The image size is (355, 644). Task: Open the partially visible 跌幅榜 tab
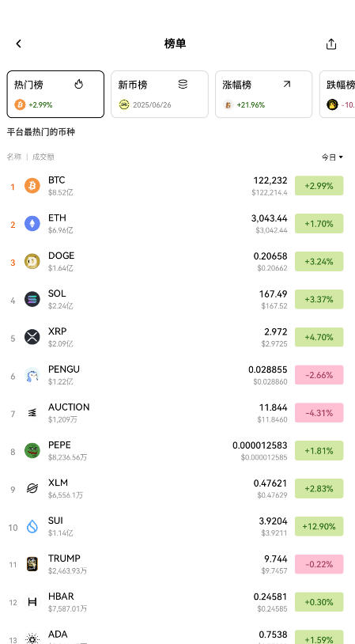[338, 94]
